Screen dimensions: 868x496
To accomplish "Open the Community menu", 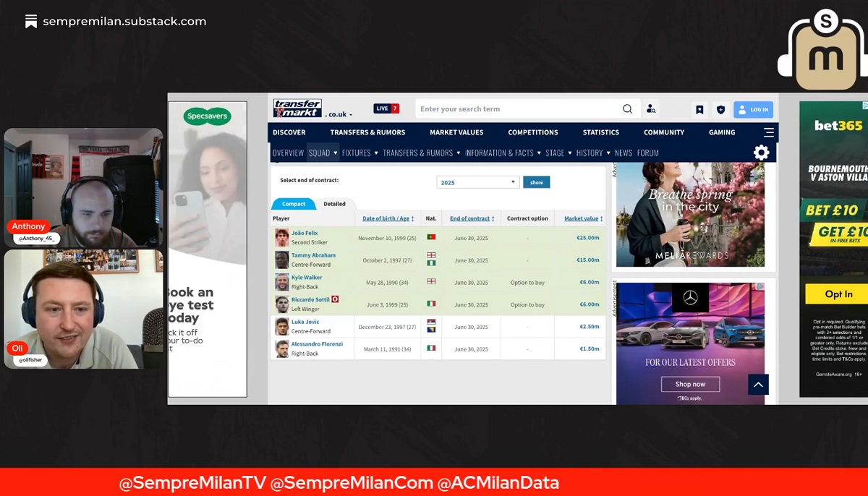I will click(x=664, y=132).
